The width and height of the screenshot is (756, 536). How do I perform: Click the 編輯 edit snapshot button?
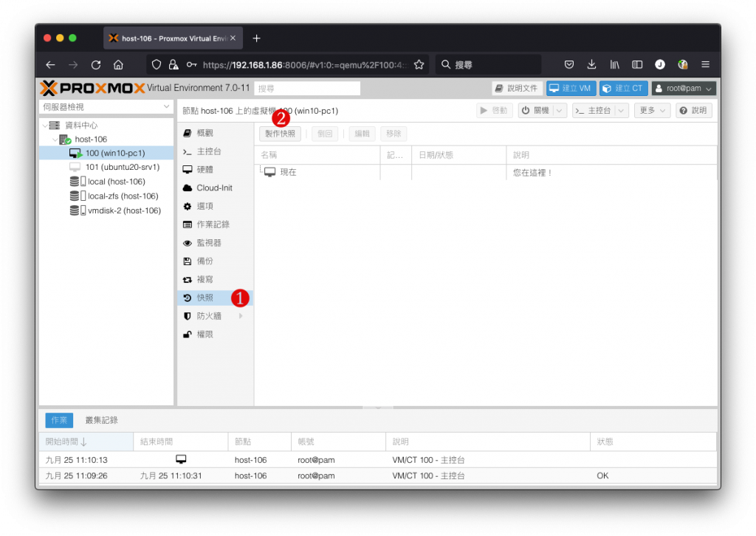tap(362, 134)
